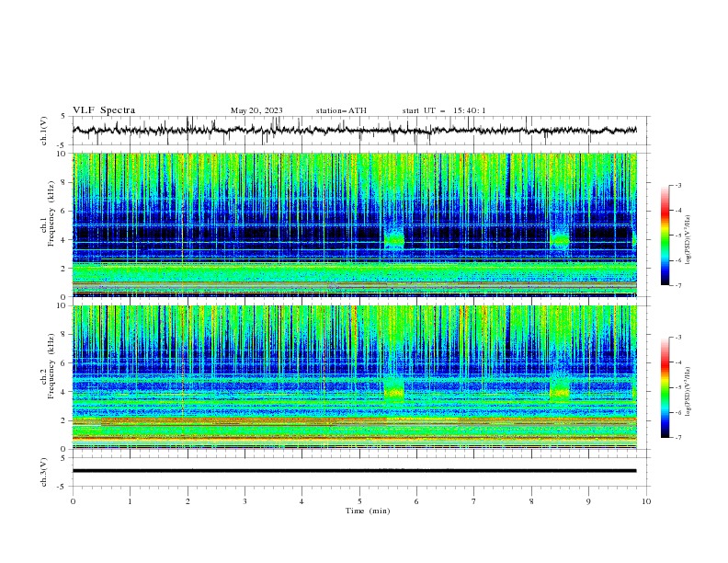Screen dimensions: 728x563
Task: Click the "Time (min)" axis label
Action: [x=368, y=511]
